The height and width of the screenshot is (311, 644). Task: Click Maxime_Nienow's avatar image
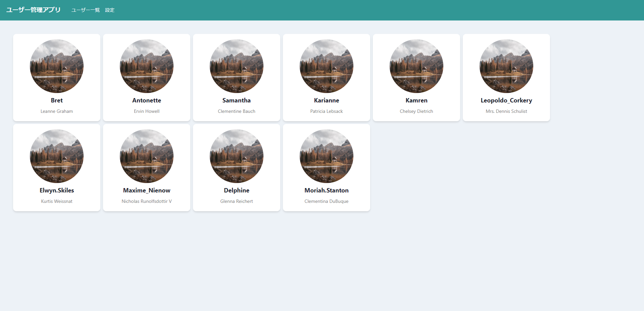pyautogui.click(x=147, y=156)
